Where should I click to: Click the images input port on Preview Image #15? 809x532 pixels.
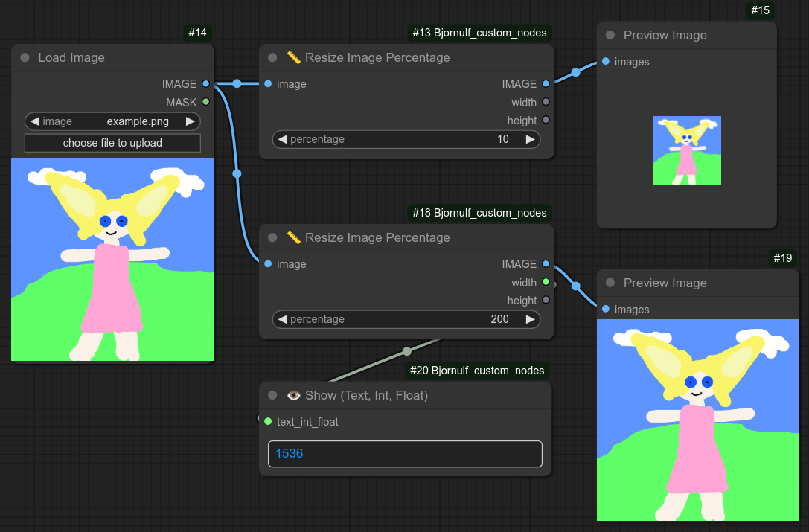point(606,62)
